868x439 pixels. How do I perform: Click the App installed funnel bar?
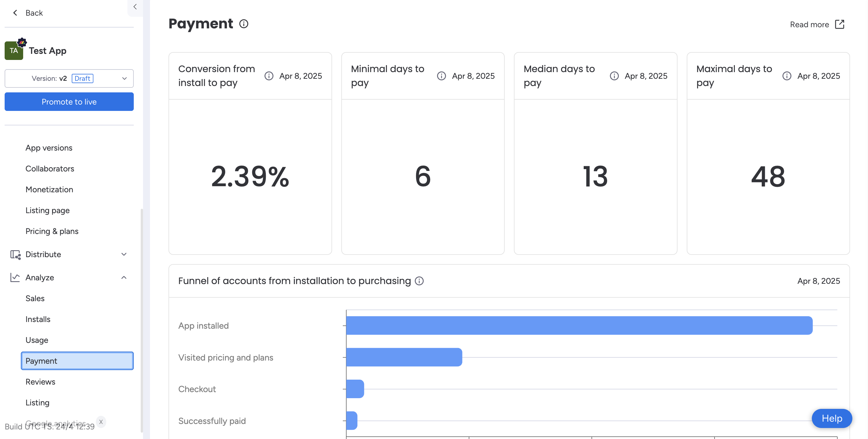(x=579, y=325)
